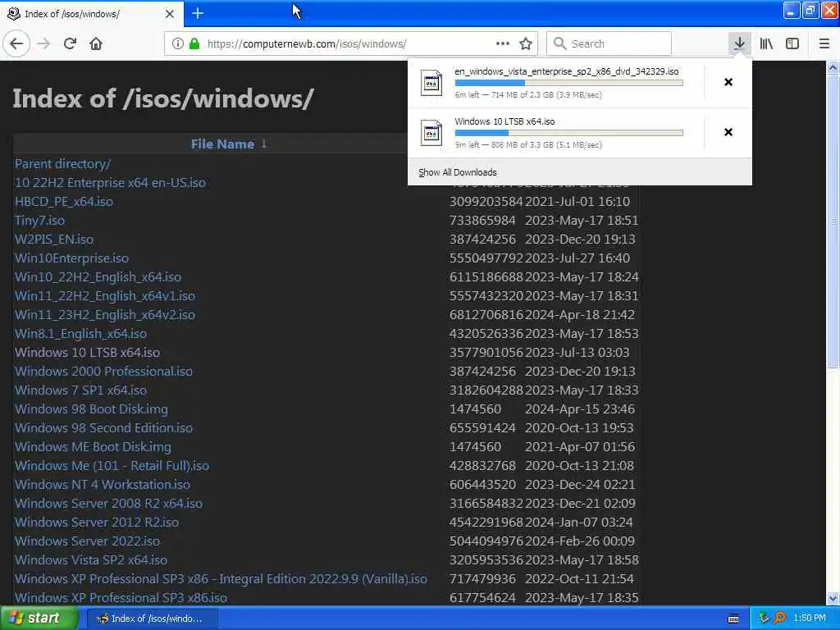
Task: Click the Forward navigation arrow
Action: [x=43, y=44]
